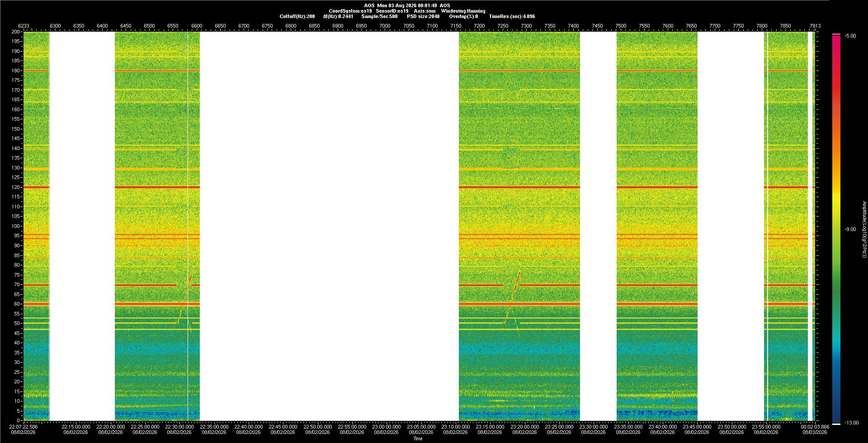The width and height of the screenshot is (868, 443).
Task: Click the time tick label 23:35:00.000
Action: pyautogui.click(x=628, y=427)
